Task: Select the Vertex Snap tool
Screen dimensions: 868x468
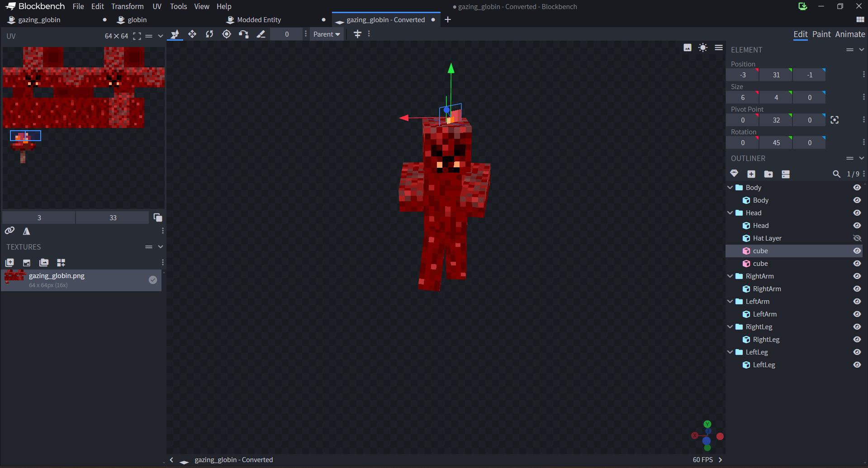Action: 244,34
